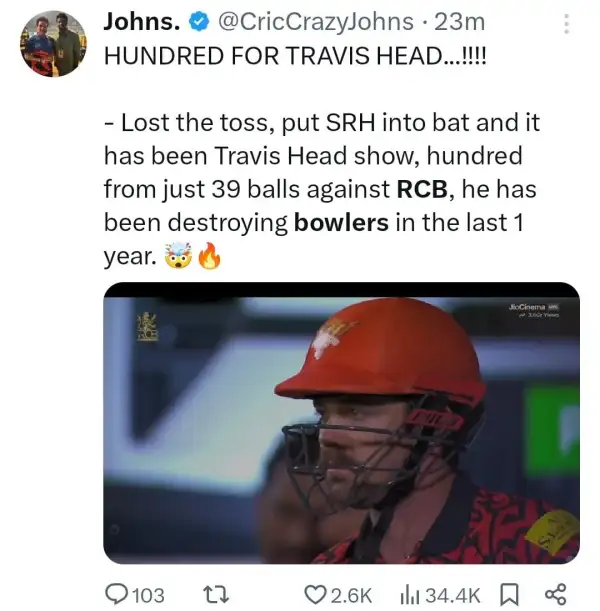Share the tweet via share icon
Image resolution: width=600 pixels, height=611 pixels.
click(x=555, y=595)
